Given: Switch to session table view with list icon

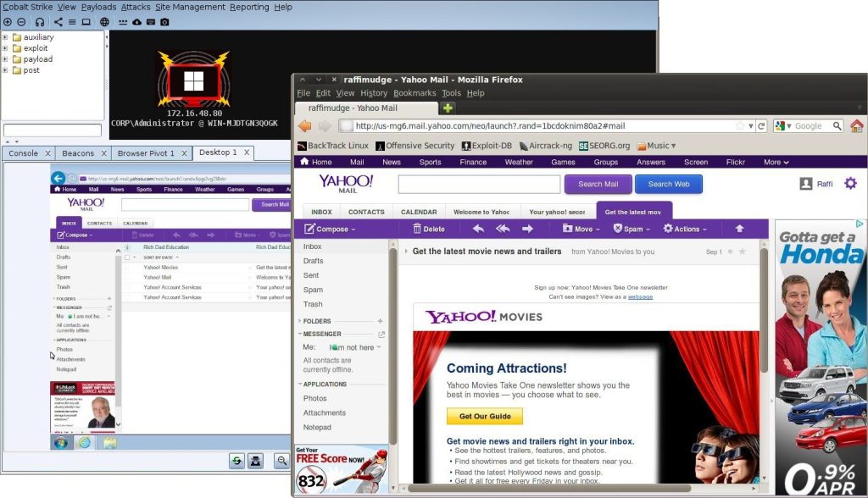Looking at the screenshot, I should 72,22.
